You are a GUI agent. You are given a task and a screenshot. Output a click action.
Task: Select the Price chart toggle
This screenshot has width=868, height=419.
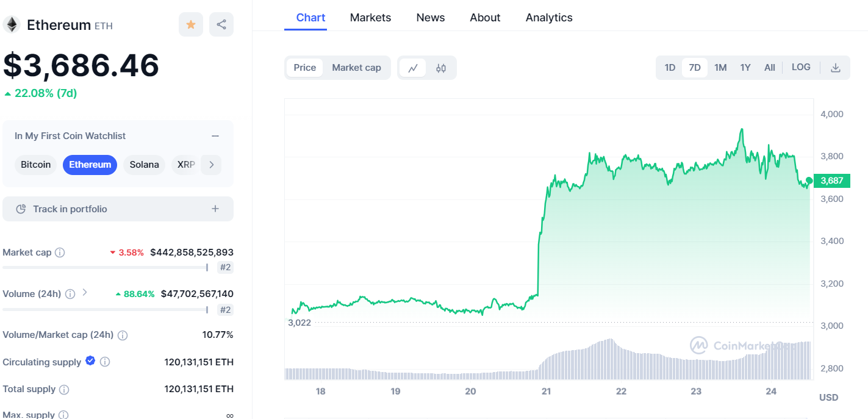[x=305, y=68]
